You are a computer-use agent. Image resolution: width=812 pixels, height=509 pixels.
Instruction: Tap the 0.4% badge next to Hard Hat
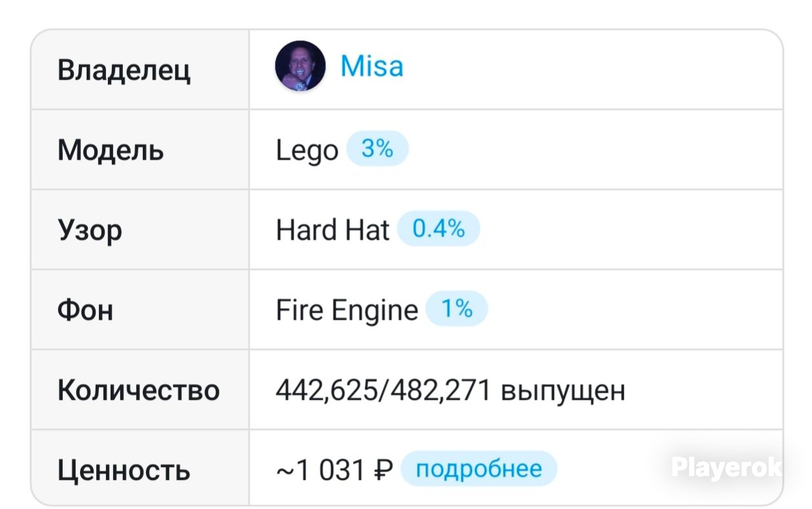coord(438,229)
